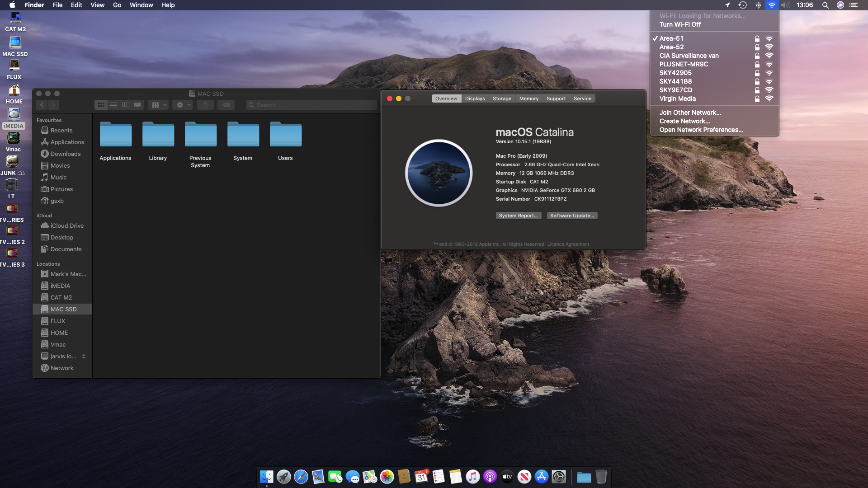
Task: Open Podcasts from the Dock
Action: coord(490,477)
